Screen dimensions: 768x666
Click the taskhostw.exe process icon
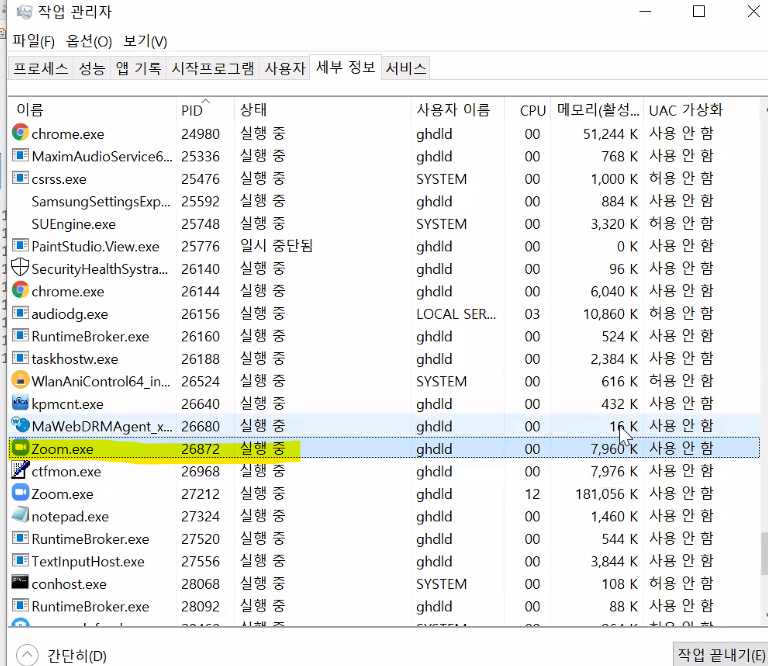[20, 358]
